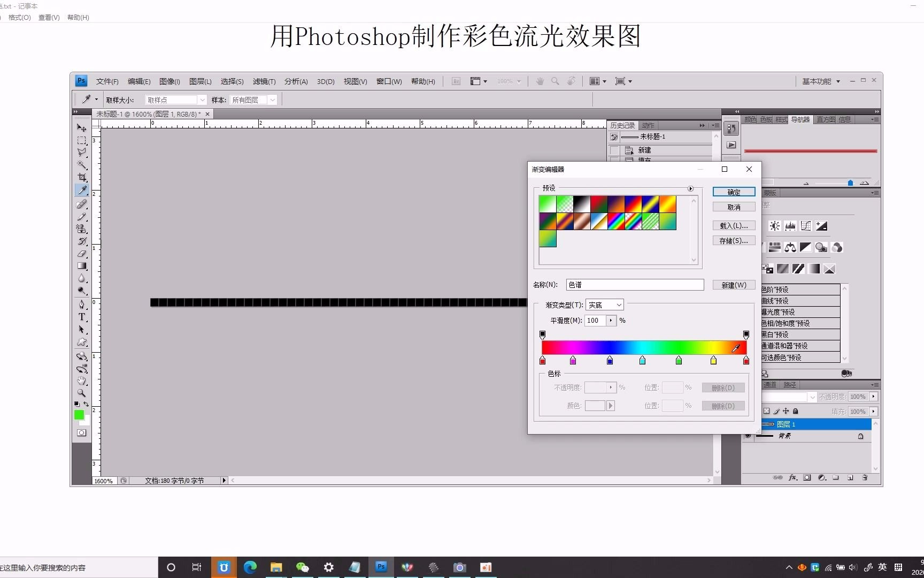Open 图层(L) menu
Image resolution: width=924 pixels, height=578 pixels.
(200, 81)
